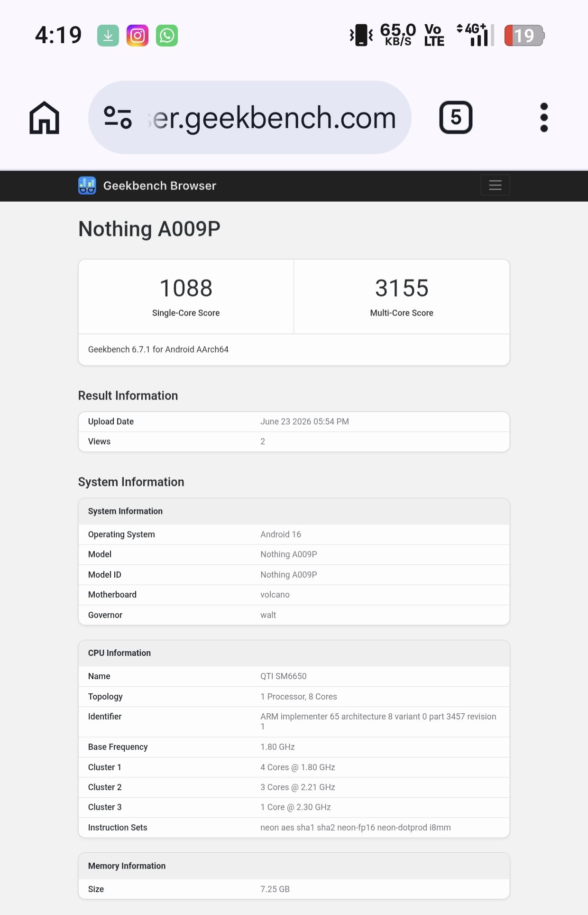Tap the browser home icon
Screen dimensions: 588x915
44,117
